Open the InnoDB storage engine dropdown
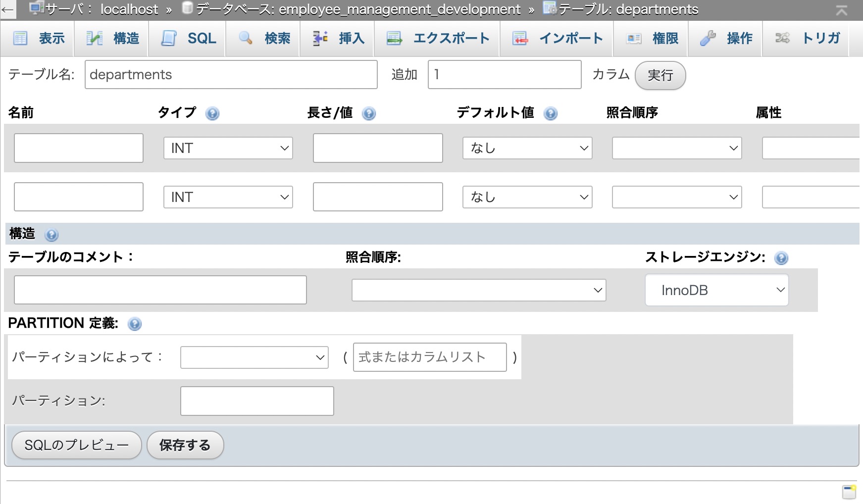The height and width of the screenshot is (504, 863). tap(716, 290)
